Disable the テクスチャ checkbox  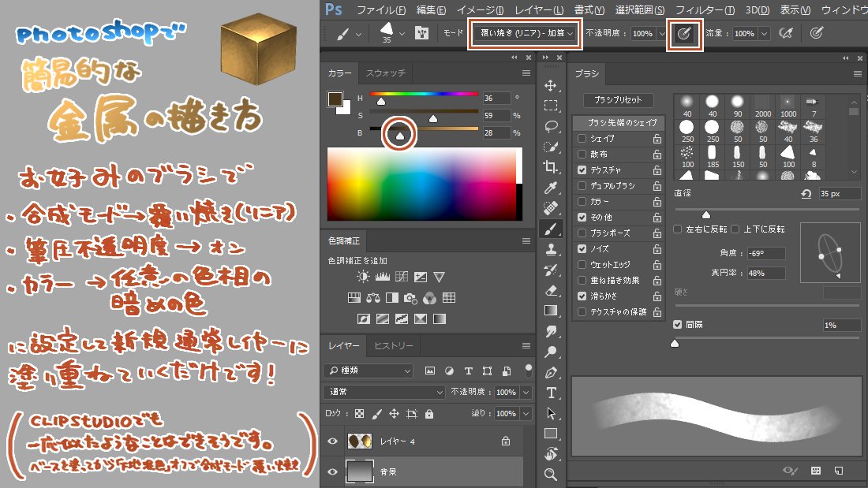tap(582, 169)
